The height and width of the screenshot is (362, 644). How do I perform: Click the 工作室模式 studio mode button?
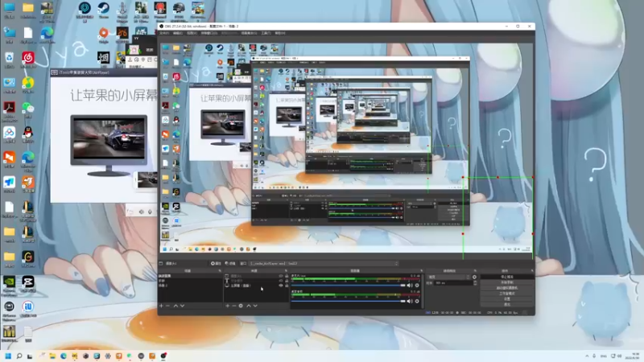point(507,294)
